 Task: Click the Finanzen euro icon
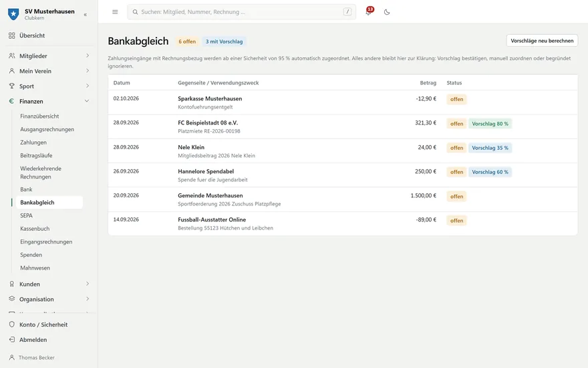click(x=12, y=101)
